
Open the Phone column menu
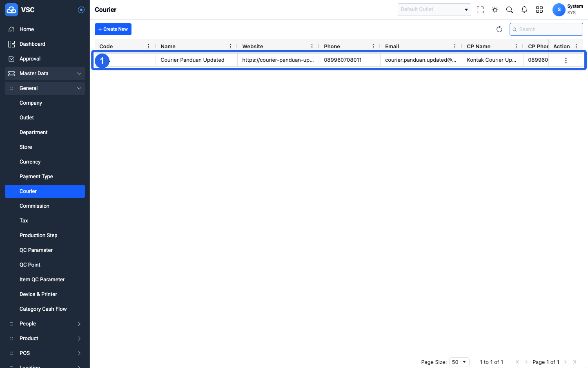[373, 47]
